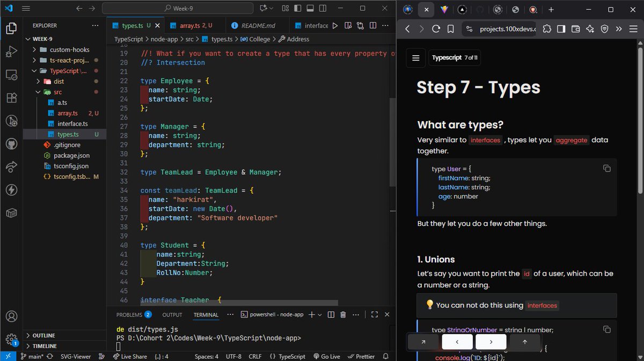Open the VS Code application menu hamburger
The width and height of the screenshot is (644, 361).
tap(26, 9)
